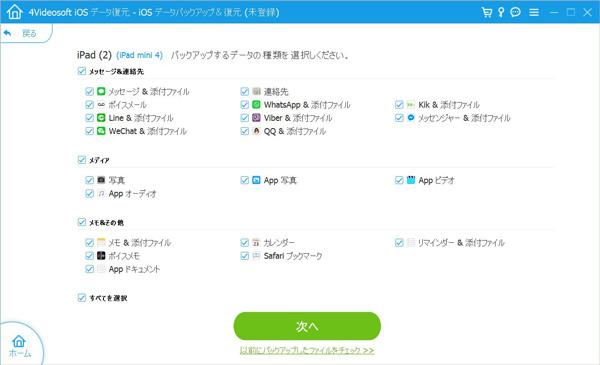
Task: Click the Line & 添付ファイル label
Action: point(141,118)
